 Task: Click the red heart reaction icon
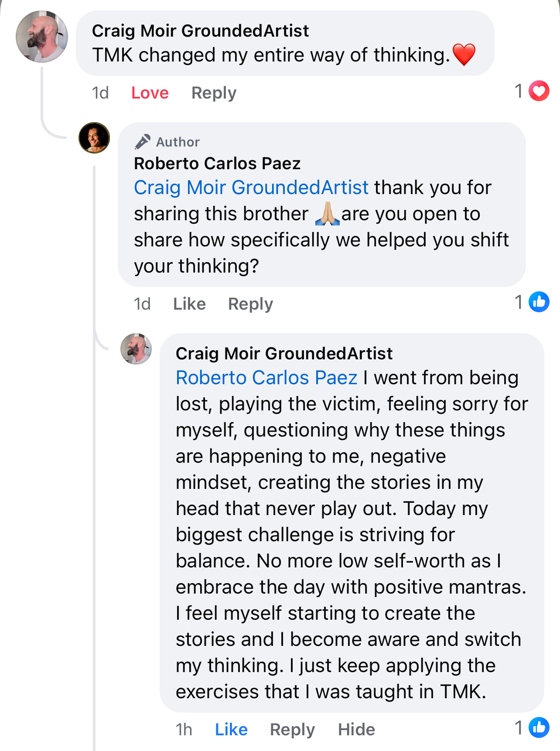point(539,91)
